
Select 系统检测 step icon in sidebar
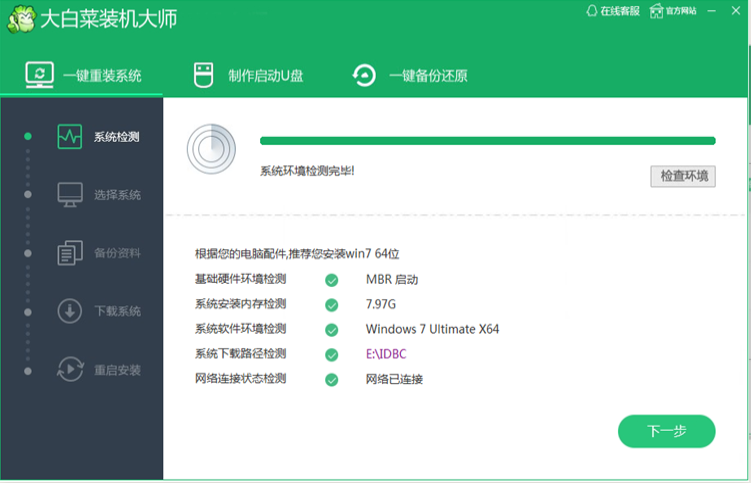[x=70, y=137]
